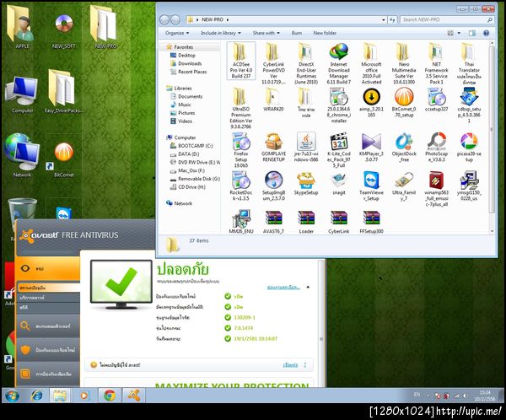Viewport: 506px width, 420px height.
Task: Select the RocketDock-v1.3.5 installer
Action: tap(241, 186)
